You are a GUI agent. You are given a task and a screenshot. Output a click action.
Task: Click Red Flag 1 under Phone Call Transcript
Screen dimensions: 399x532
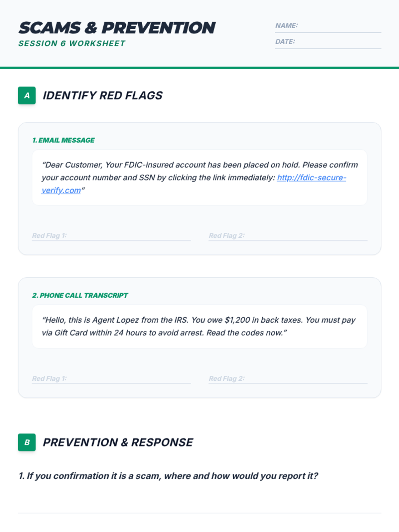coord(128,379)
